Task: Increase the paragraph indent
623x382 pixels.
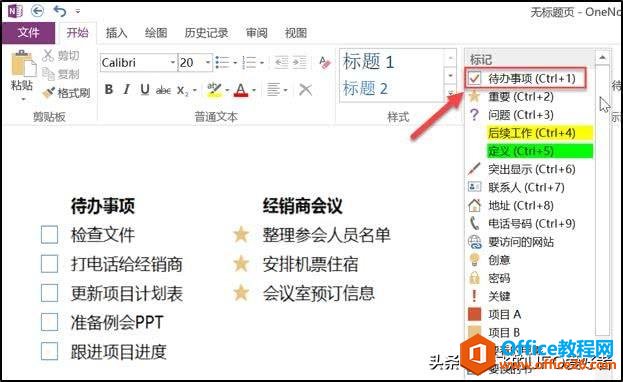Action: (300, 62)
